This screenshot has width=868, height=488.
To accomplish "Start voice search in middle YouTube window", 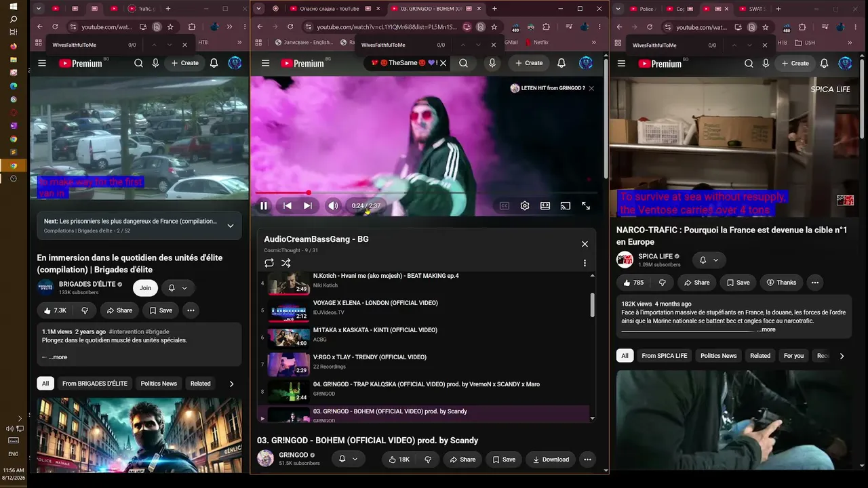I will pos(492,63).
